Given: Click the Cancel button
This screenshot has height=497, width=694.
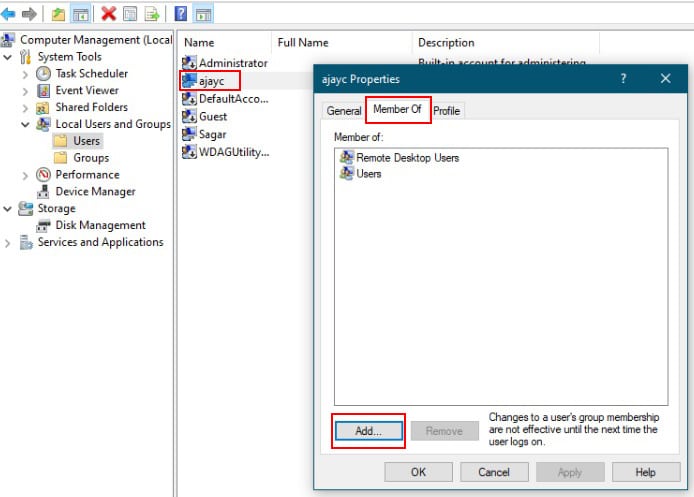Looking at the screenshot, I should 494,472.
